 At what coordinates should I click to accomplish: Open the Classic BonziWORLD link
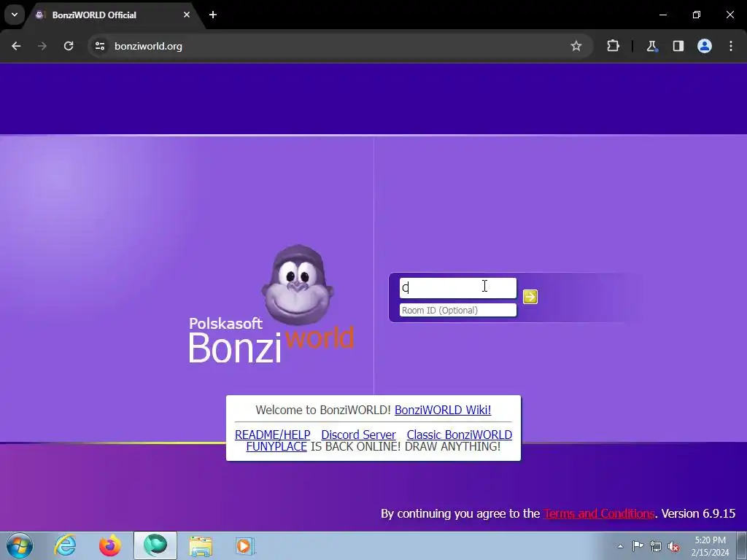(x=460, y=435)
